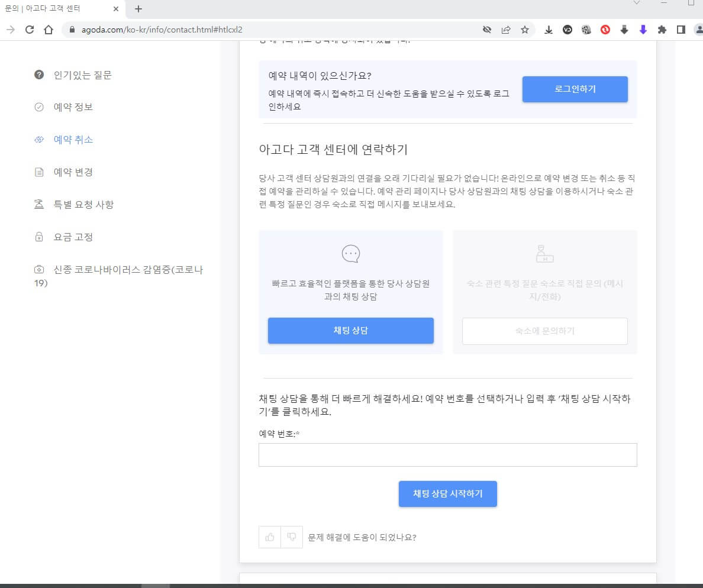Click the chat bubble icon above 채팅 상담
703x588 pixels.
(350, 254)
